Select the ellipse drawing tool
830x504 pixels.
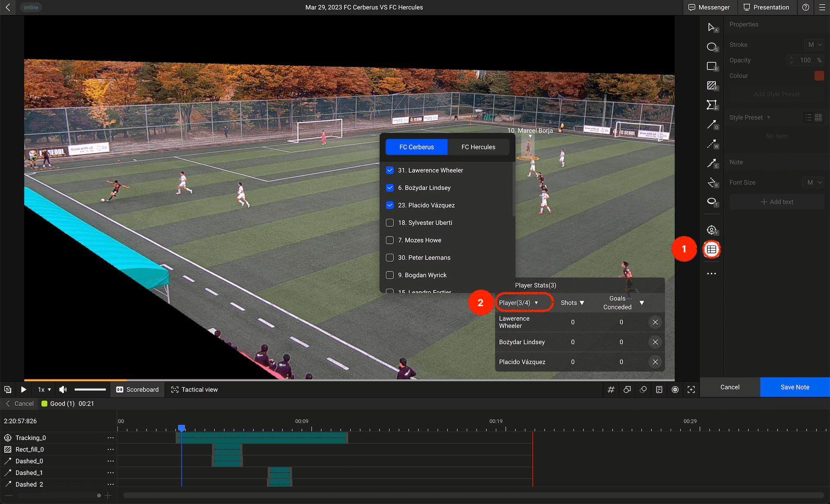pos(711,47)
